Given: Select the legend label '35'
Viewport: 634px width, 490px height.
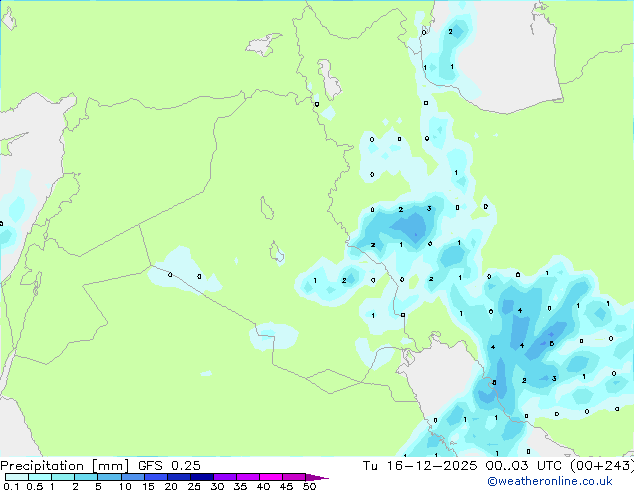Looking at the screenshot, I should point(240,486).
